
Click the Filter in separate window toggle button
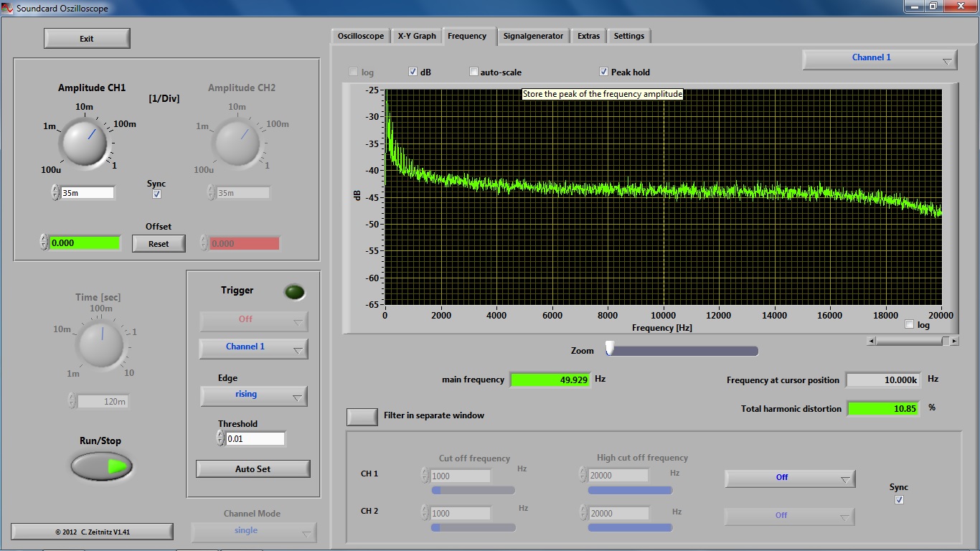(x=362, y=416)
